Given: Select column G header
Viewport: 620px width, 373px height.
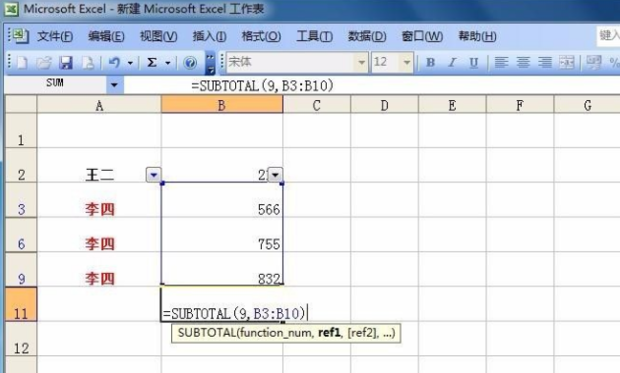Looking at the screenshot, I should (587, 105).
